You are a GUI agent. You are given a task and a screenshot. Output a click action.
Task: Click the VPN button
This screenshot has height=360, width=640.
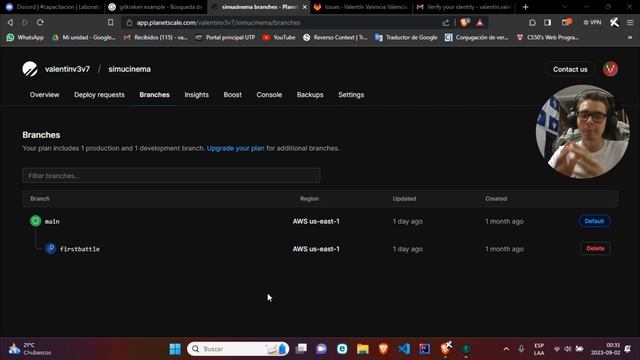(592, 22)
